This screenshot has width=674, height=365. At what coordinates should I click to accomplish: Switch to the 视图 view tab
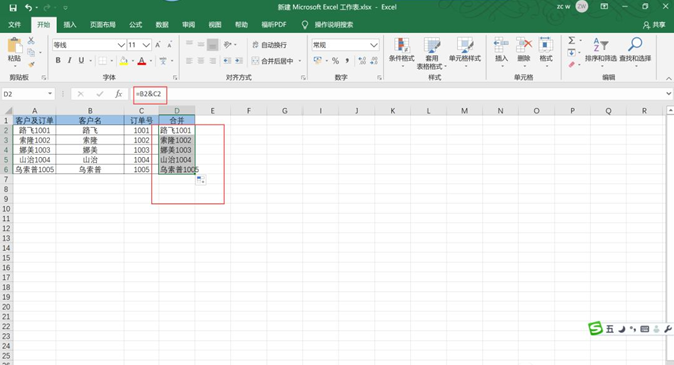point(214,25)
